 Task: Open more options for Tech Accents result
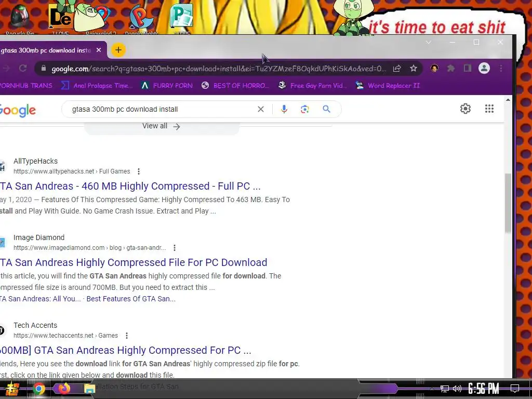tap(127, 336)
